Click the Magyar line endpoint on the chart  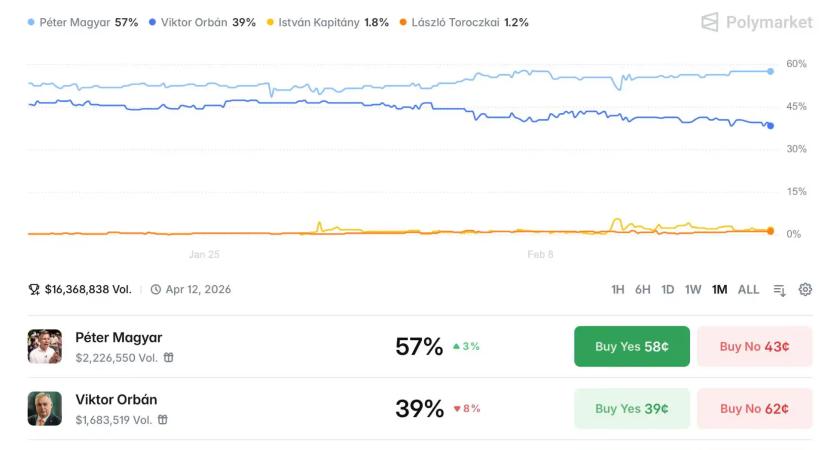(770, 71)
